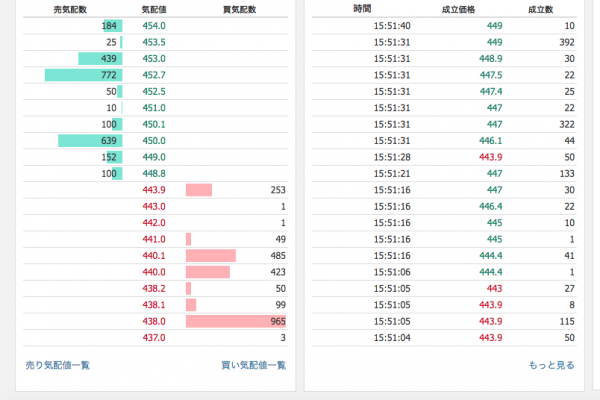The width and height of the screenshot is (600, 400).
Task: Click the 443.9 best bid price
Action: tap(154, 190)
